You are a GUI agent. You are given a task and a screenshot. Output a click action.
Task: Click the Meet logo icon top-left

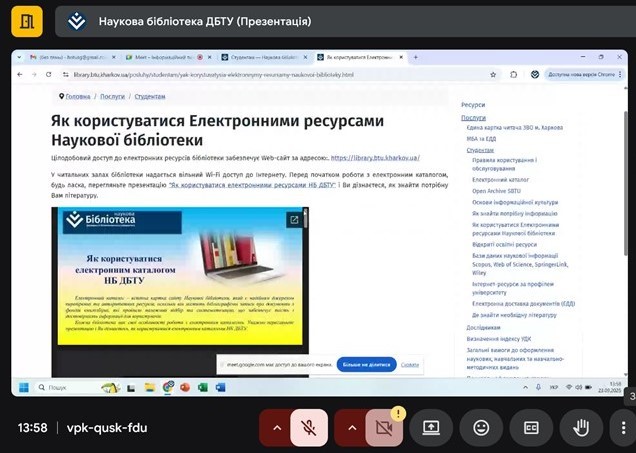(x=22, y=20)
